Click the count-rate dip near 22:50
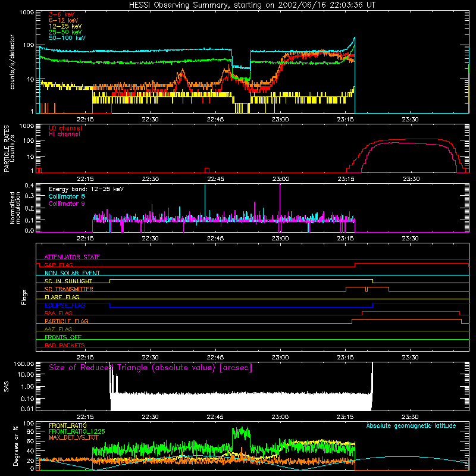Viewport: 476px width, 476px height. coord(241,67)
